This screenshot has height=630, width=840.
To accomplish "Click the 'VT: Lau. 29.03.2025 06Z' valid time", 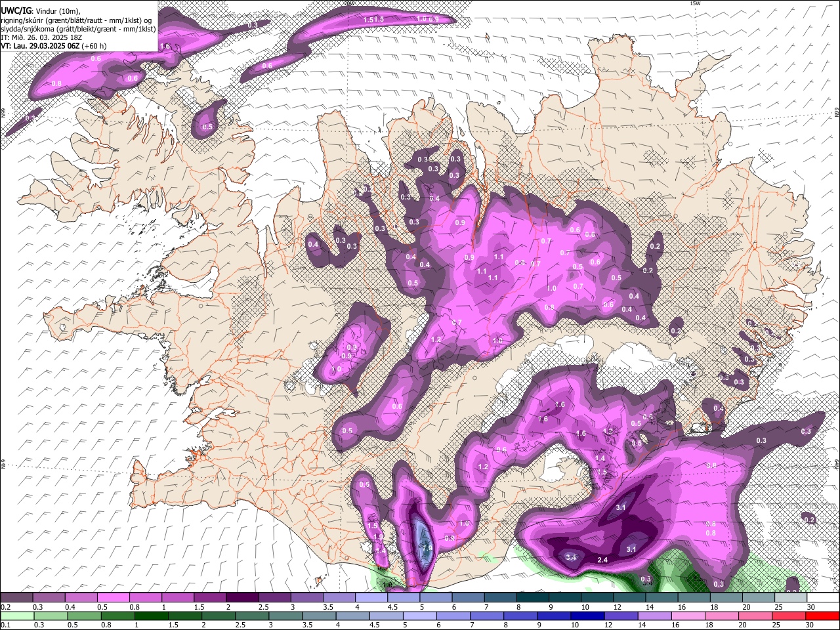I will [x=39, y=46].
